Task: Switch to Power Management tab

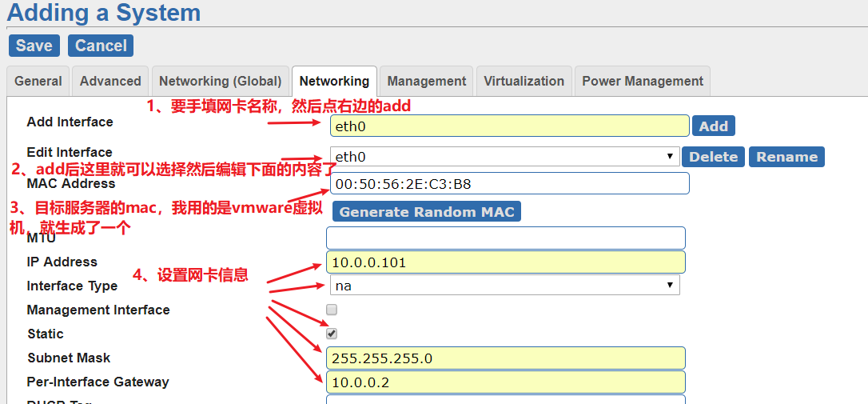Action: click(x=643, y=81)
